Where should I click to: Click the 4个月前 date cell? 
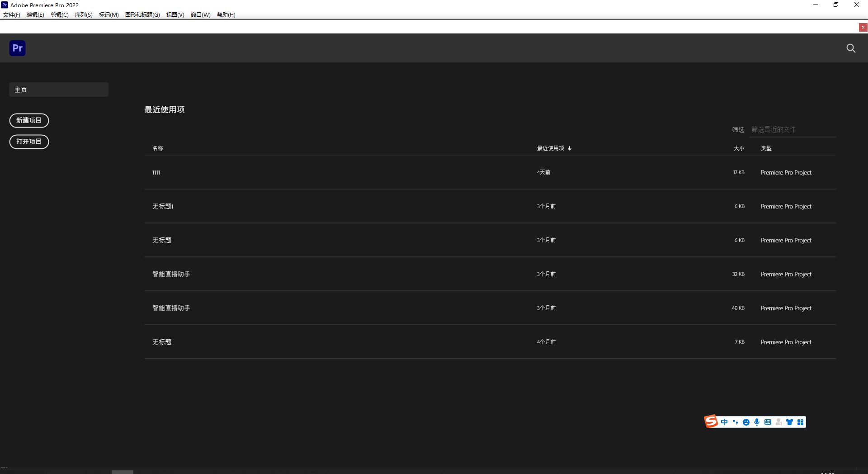[546, 342]
